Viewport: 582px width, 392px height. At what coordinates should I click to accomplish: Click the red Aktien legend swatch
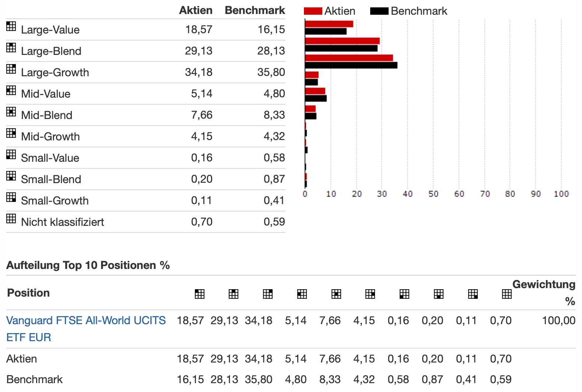point(313,11)
